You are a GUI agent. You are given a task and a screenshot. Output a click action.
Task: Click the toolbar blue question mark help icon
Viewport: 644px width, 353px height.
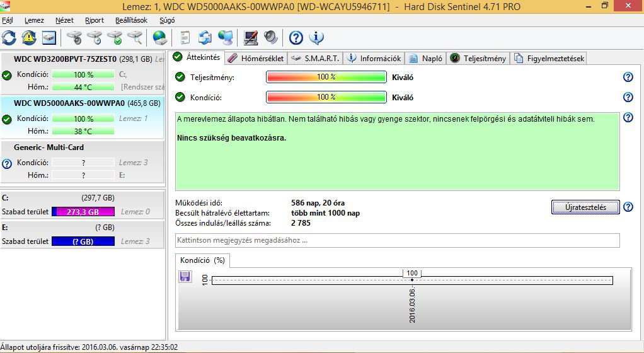pos(296,38)
